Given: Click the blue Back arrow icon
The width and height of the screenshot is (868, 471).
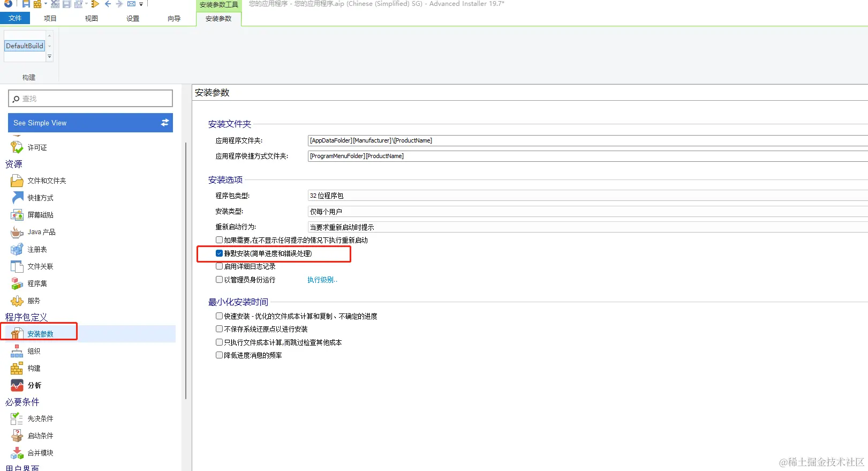Looking at the screenshot, I should click(108, 4).
